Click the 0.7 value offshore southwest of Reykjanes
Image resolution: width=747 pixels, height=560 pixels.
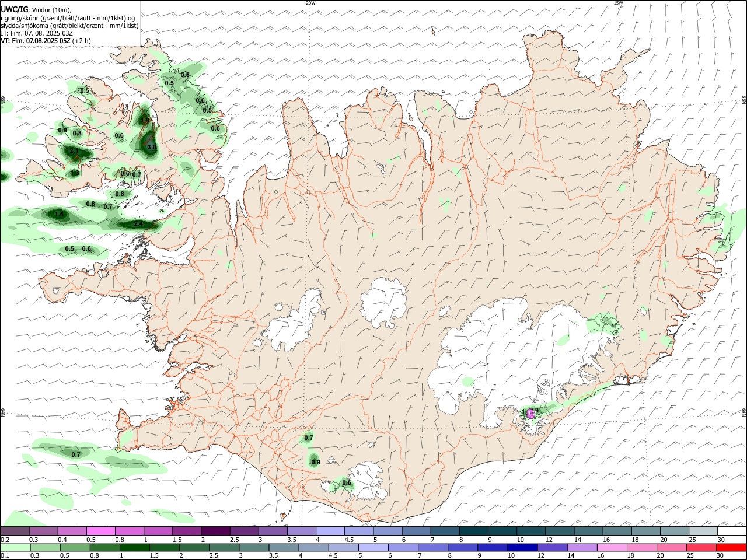tap(76, 454)
